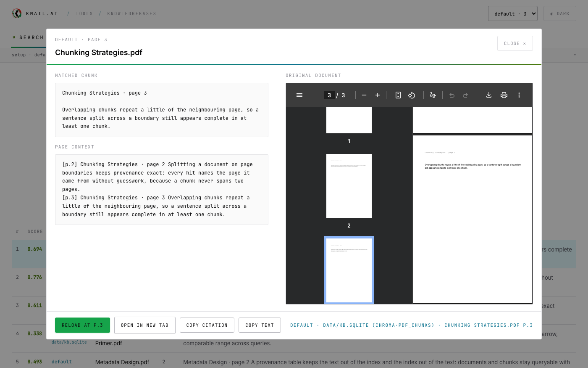The width and height of the screenshot is (588, 368).
Task: Select page 1 thumbnail
Action: click(349, 120)
